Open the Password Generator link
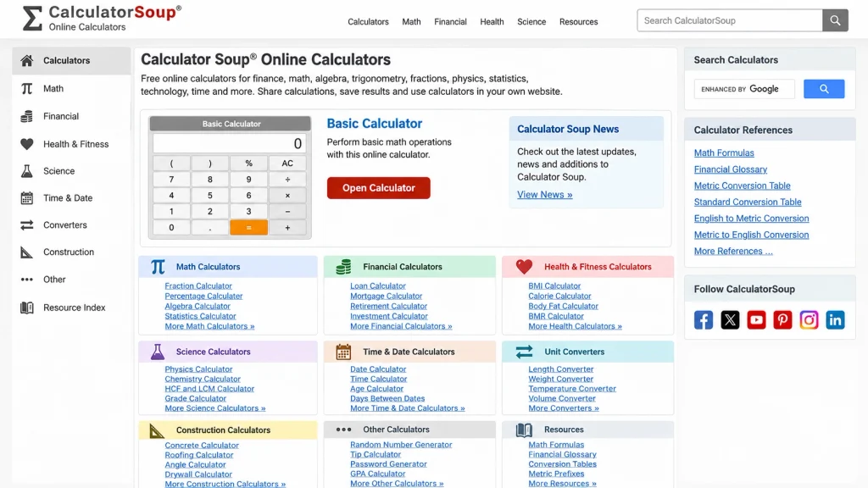 [x=388, y=464]
